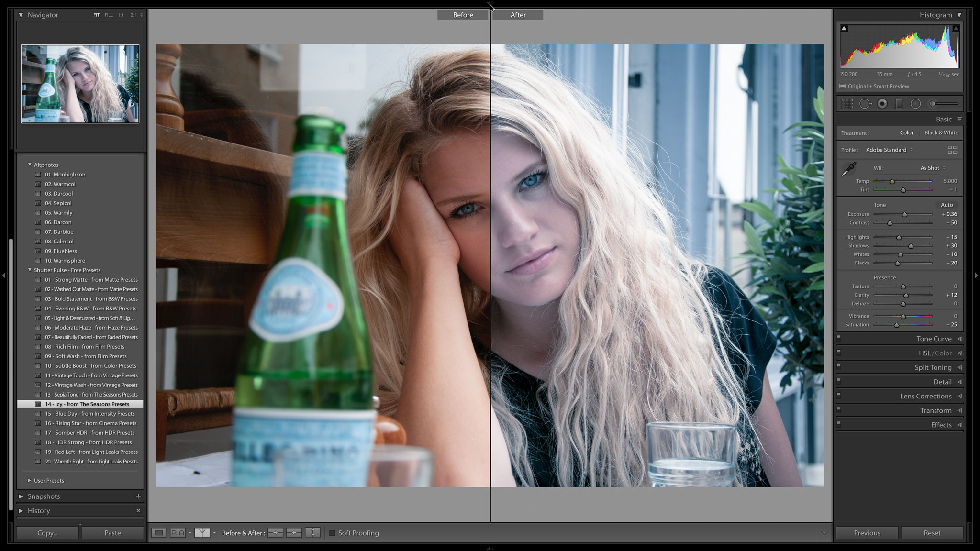Viewport: 980px width, 551px height.
Task: Select the crop tool icon
Action: tap(849, 104)
